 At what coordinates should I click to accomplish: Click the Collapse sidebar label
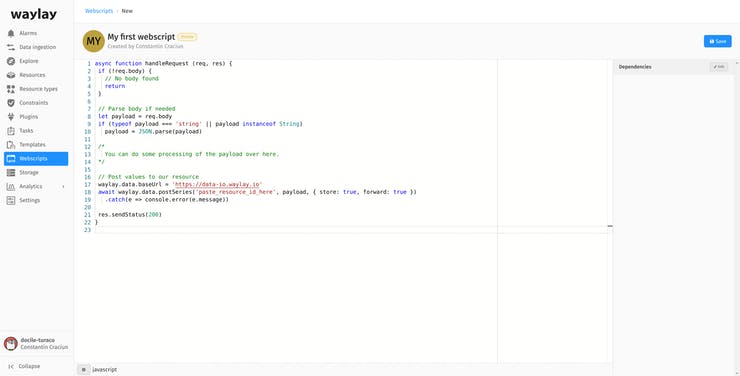click(29, 367)
